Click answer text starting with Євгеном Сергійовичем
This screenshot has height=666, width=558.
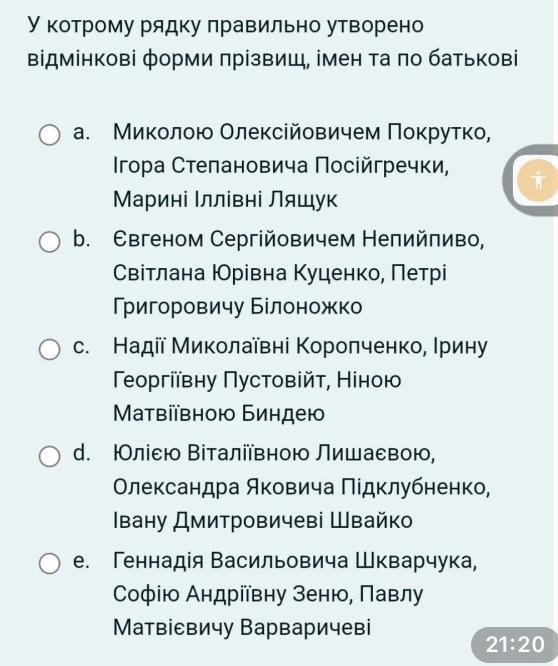299,272
